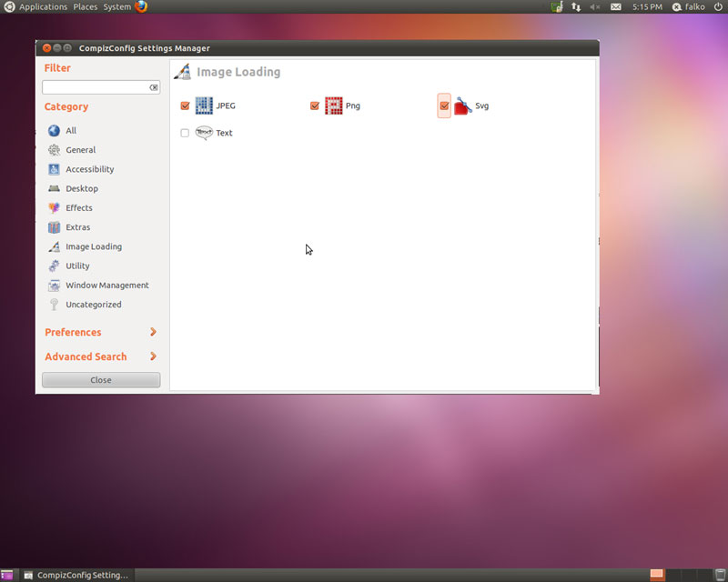The image size is (728, 582).
Task: Select the Extras category icon
Action: [54, 227]
